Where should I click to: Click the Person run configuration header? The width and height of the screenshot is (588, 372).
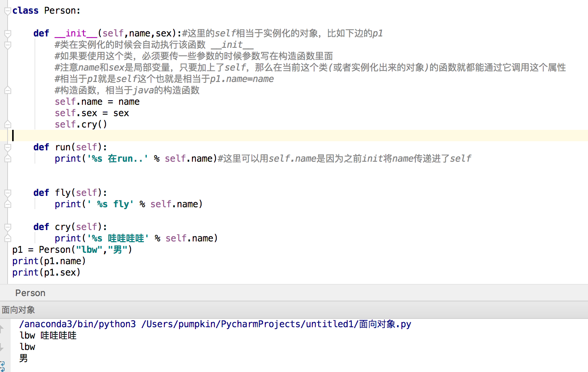(30, 293)
